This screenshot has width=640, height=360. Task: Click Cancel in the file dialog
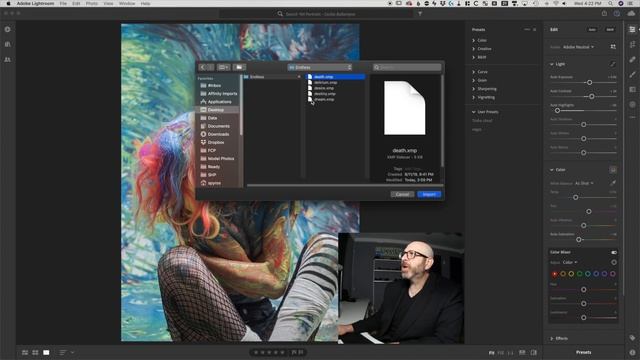click(402, 194)
